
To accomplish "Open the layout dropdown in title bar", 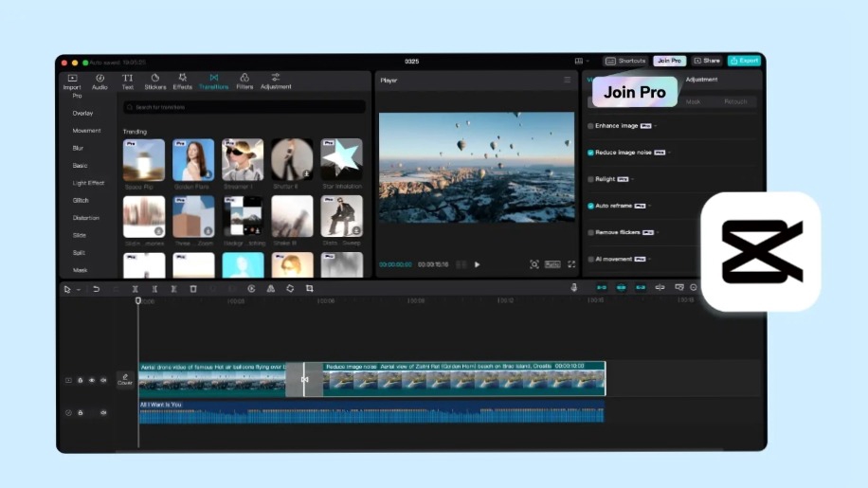I will point(581,61).
